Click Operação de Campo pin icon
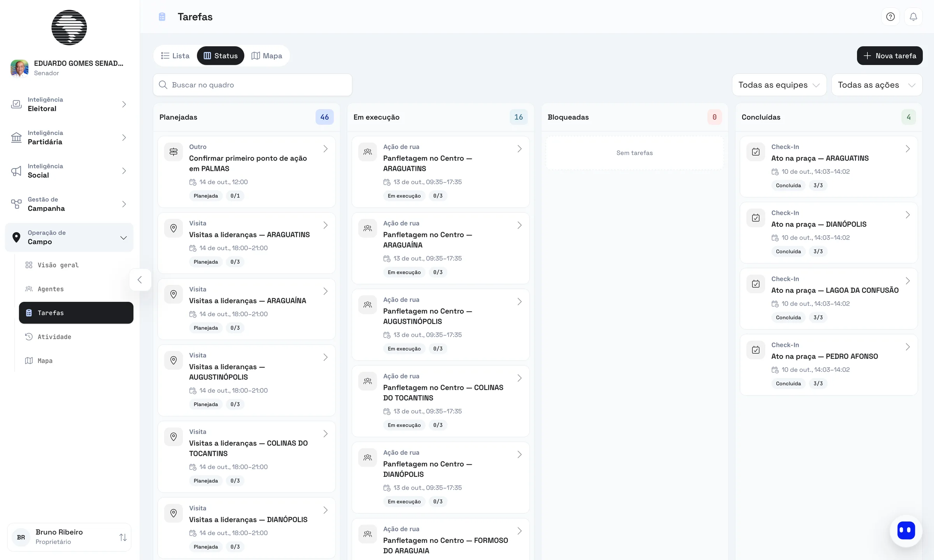 (16, 237)
